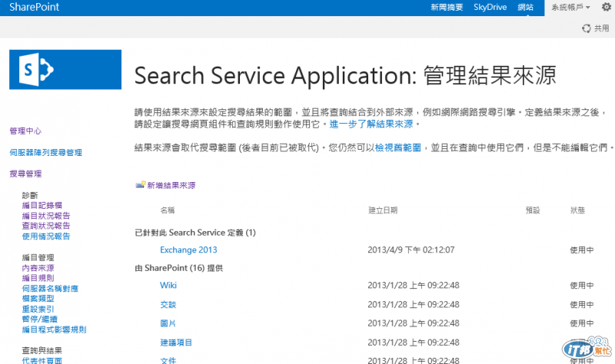Open the 系統帳戶 account dropdown
The width and height of the screenshot is (615, 364).
point(570,8)
